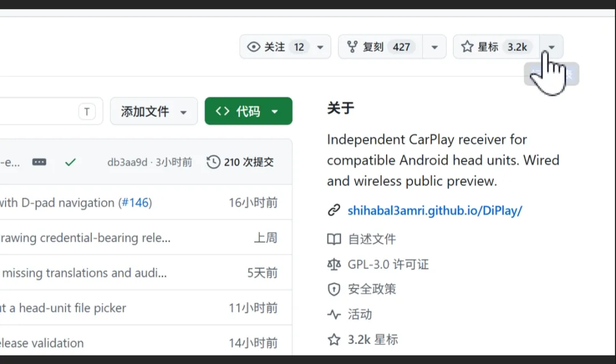Screen dimensions: 616x364
Task: Open pull request #146 link
Action: tap(135, 203)
